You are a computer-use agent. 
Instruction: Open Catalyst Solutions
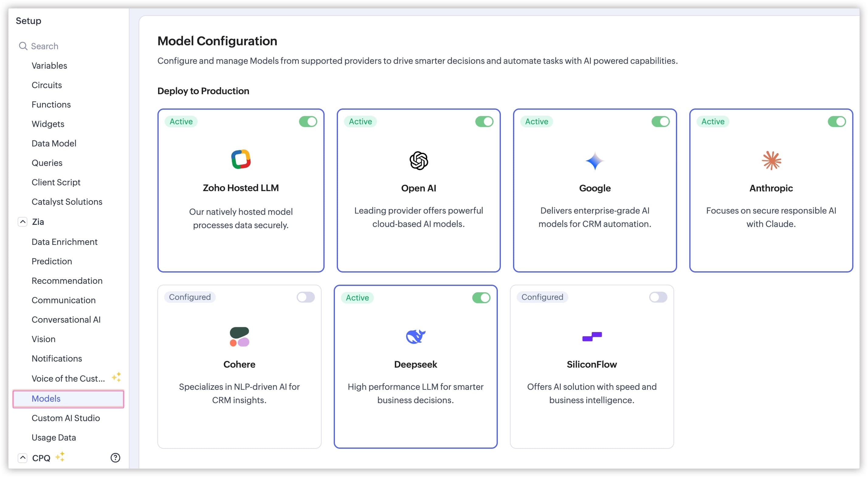coord(67,201)
